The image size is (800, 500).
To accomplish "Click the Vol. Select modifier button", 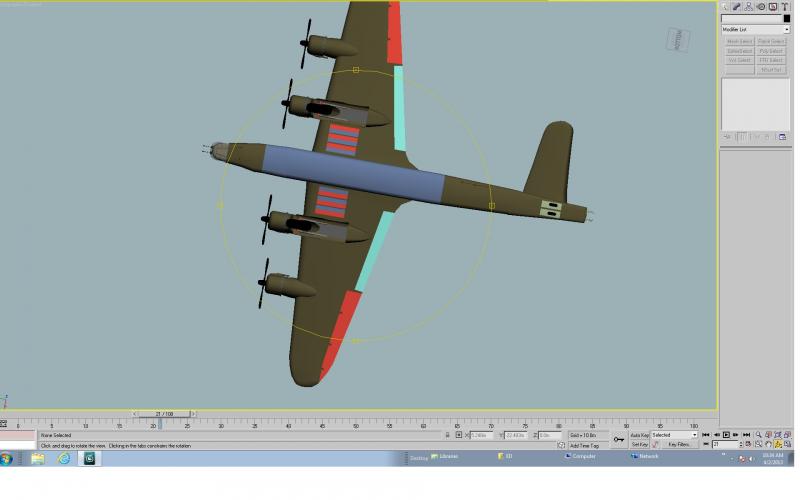I will 739,60.
